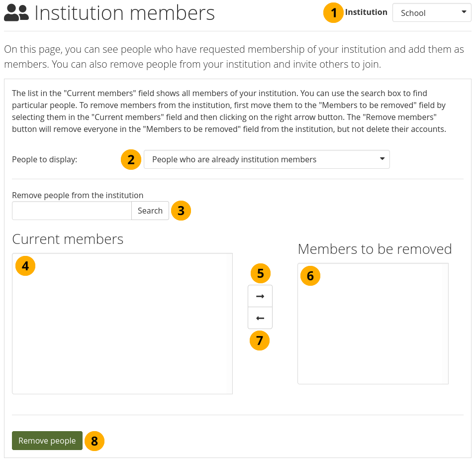Click the institution members people icon
Viewport: 476px width, 462px height.
click(16, 13)
